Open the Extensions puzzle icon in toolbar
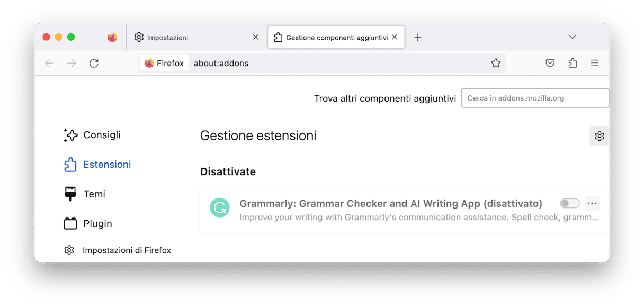 point(573,63)
